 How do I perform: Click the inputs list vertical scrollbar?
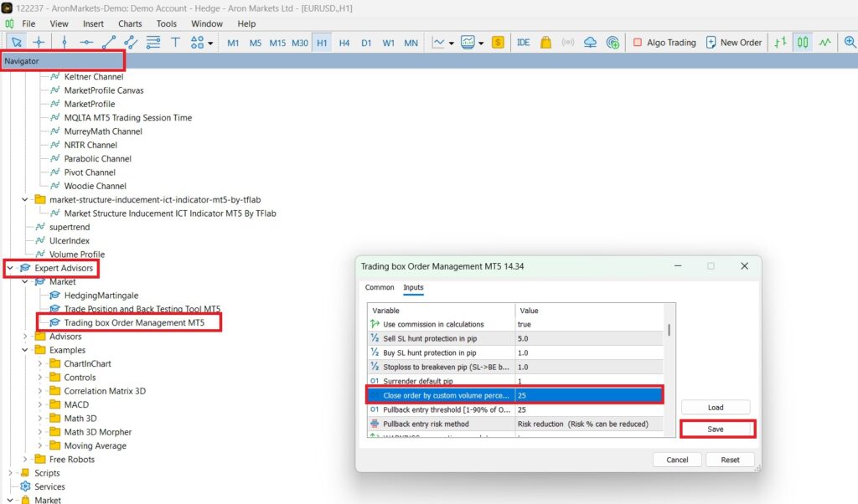[669, 329]
